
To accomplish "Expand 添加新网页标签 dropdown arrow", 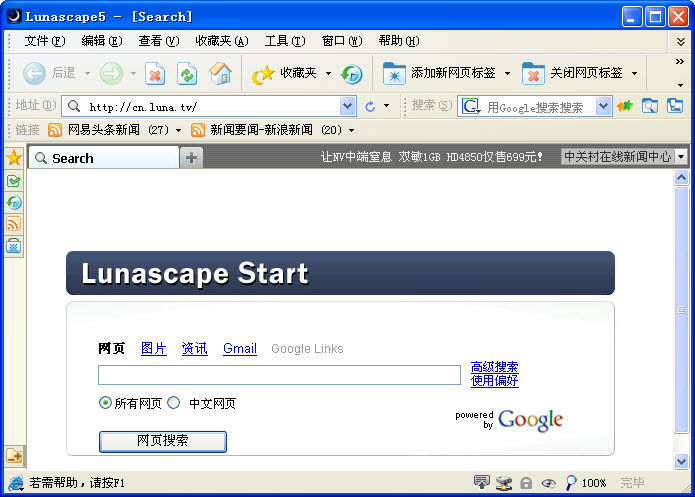I will point(508,73).
